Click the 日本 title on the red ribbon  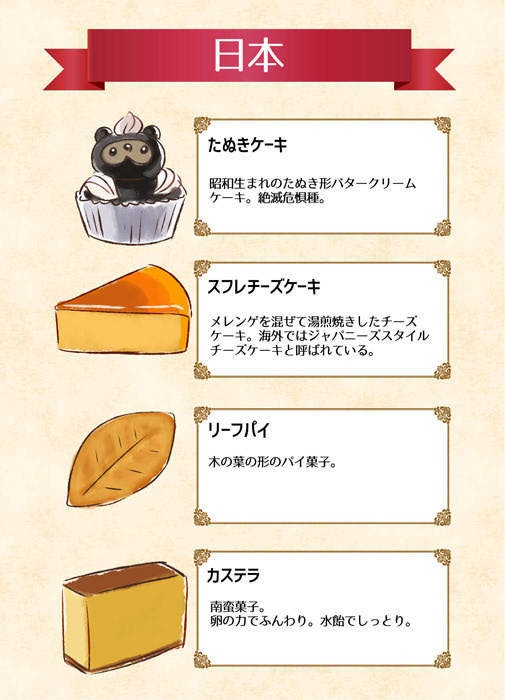click(x=249, y=56)
